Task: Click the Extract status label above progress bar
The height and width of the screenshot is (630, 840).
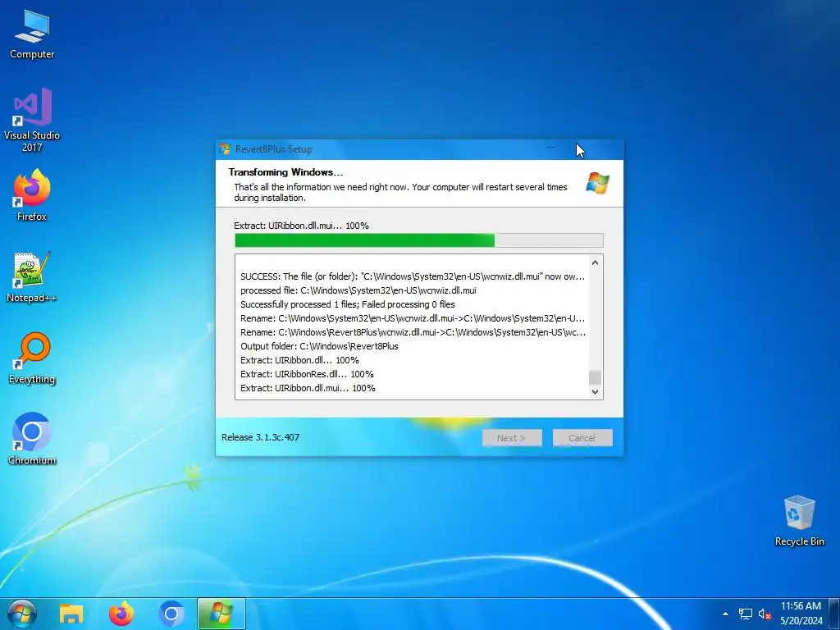Action: [301, 226]
